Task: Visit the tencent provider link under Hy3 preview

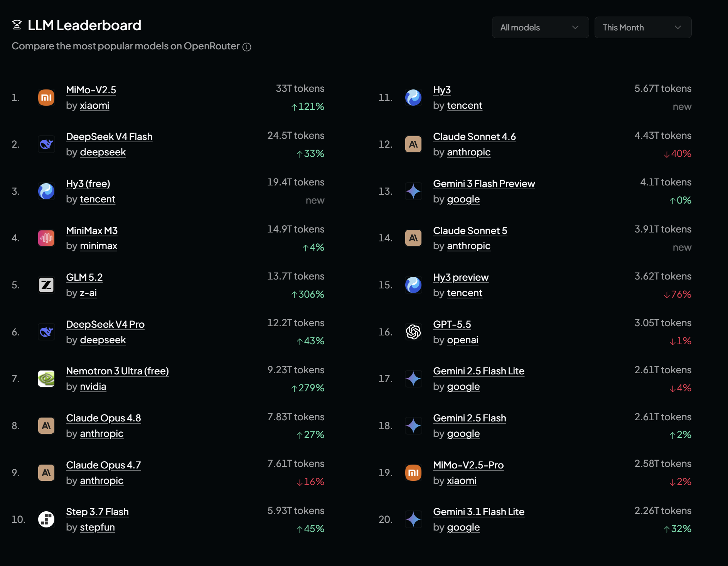Action: click(465, 293)
